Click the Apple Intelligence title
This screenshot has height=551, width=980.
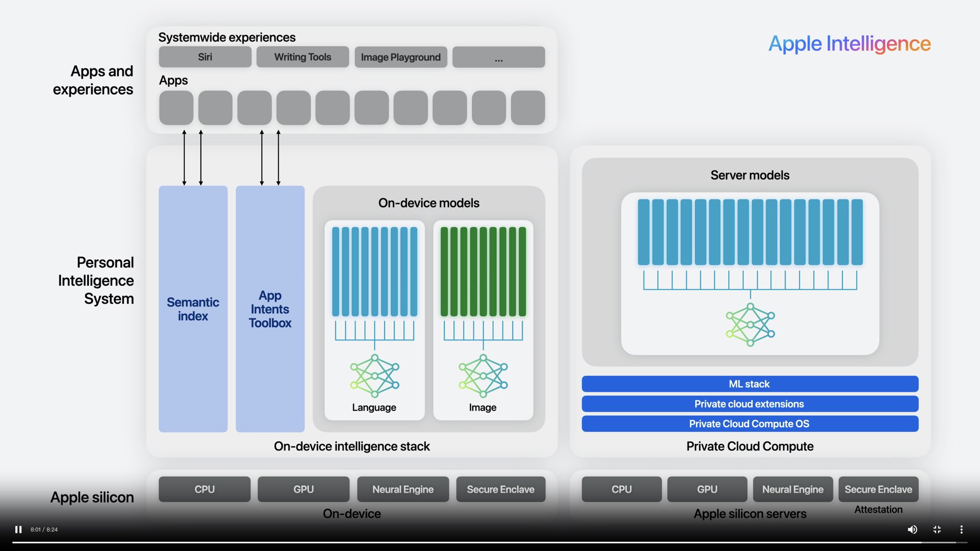coord(849,44)
